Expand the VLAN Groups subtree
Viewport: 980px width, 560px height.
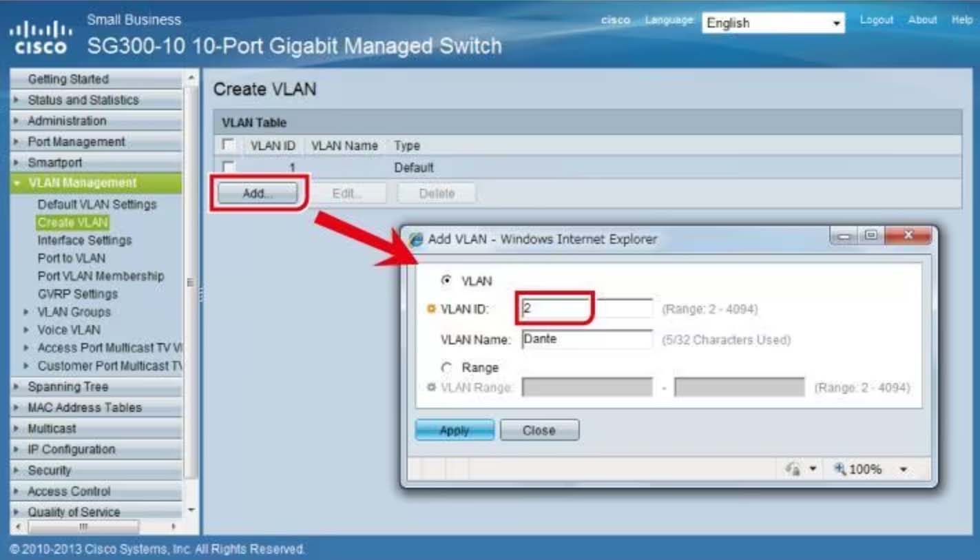pos(26,312)
